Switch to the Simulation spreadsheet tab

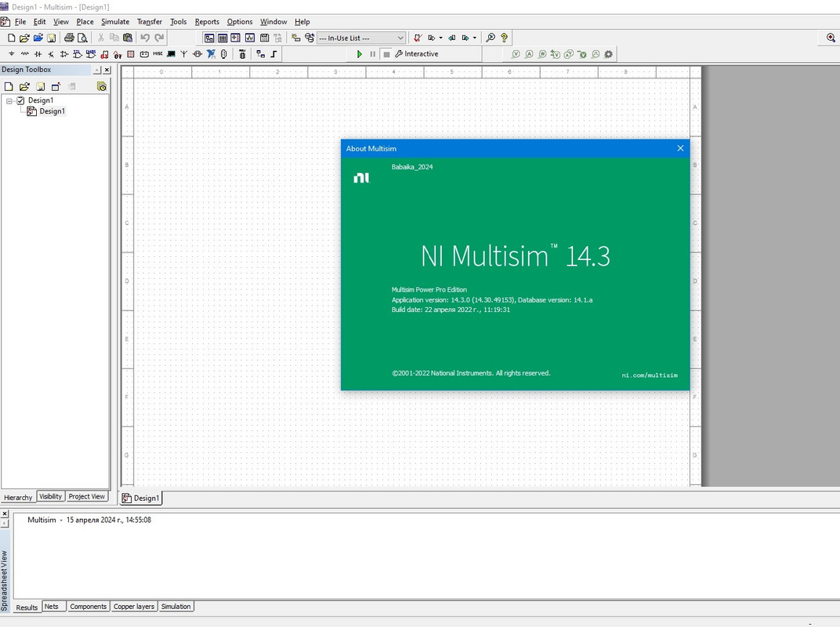pyautogui.click(x=176, y=607)
